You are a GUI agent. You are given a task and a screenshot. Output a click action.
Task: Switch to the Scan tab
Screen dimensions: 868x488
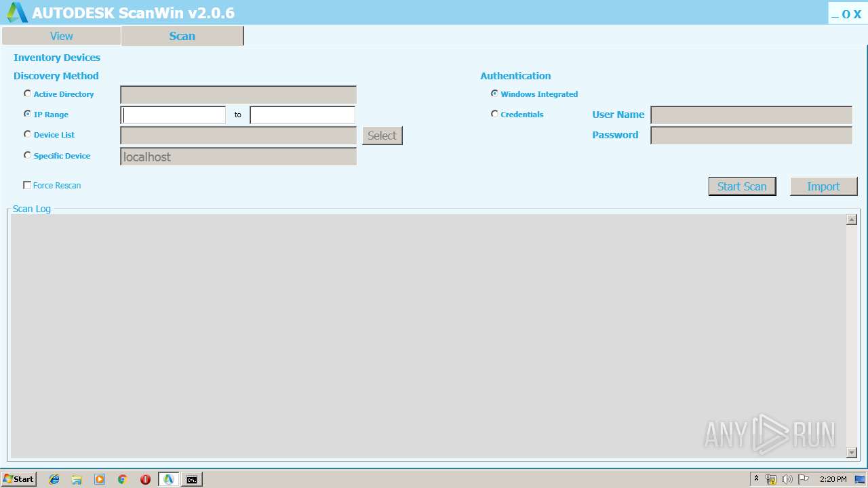click(182, 36)
